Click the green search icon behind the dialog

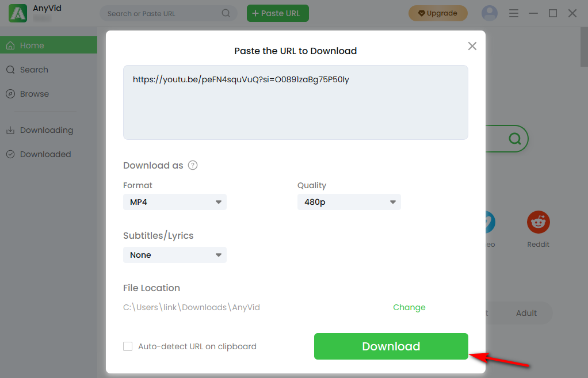coord(515,139)
